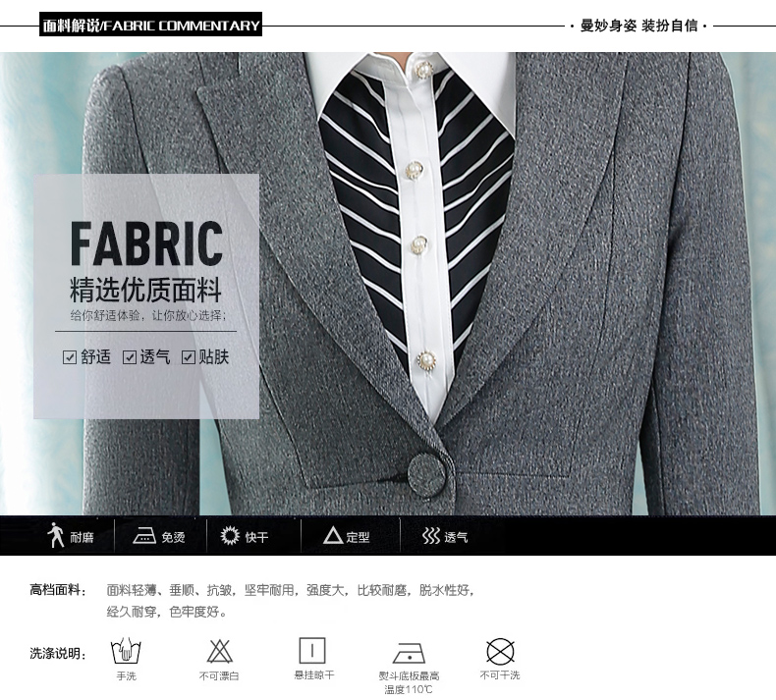Click the sun icon beside 快干
Image resolution: width=776 pixels, height=700 pixels.
230,536
